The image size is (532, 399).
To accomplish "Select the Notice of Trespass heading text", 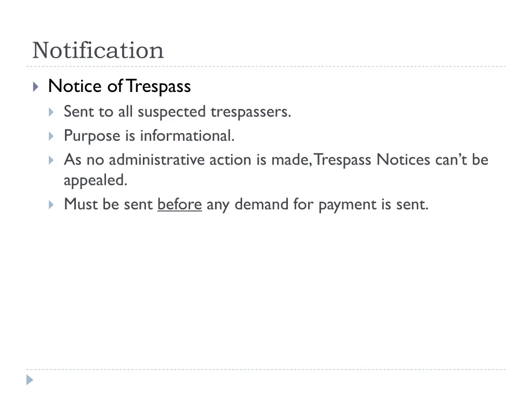I will pyautogui.click(x=119, y=86).
